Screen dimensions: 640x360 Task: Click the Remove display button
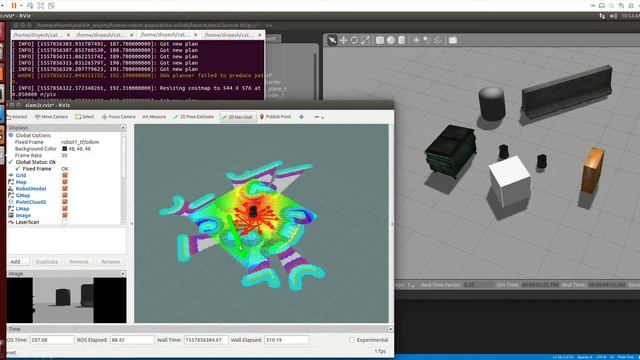pyautogui.click(x=79, y=262)
